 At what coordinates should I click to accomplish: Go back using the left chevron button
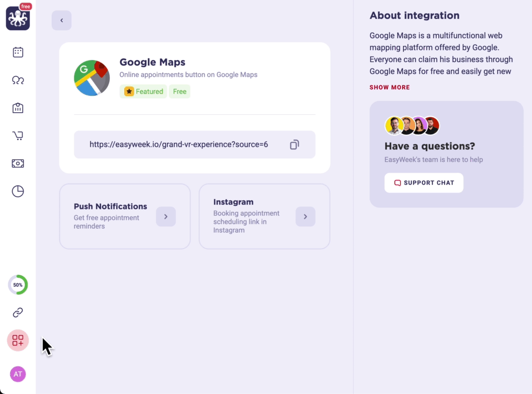coord(62,20)
